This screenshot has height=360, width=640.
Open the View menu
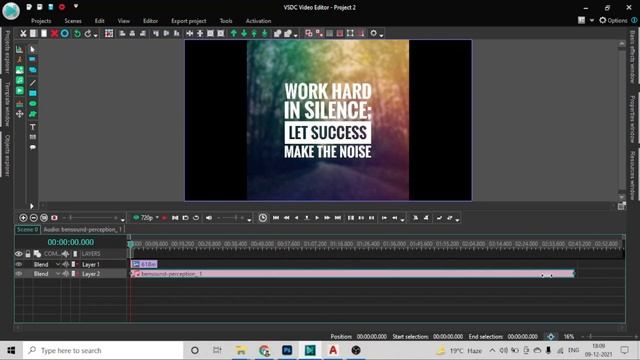[124, 21]
